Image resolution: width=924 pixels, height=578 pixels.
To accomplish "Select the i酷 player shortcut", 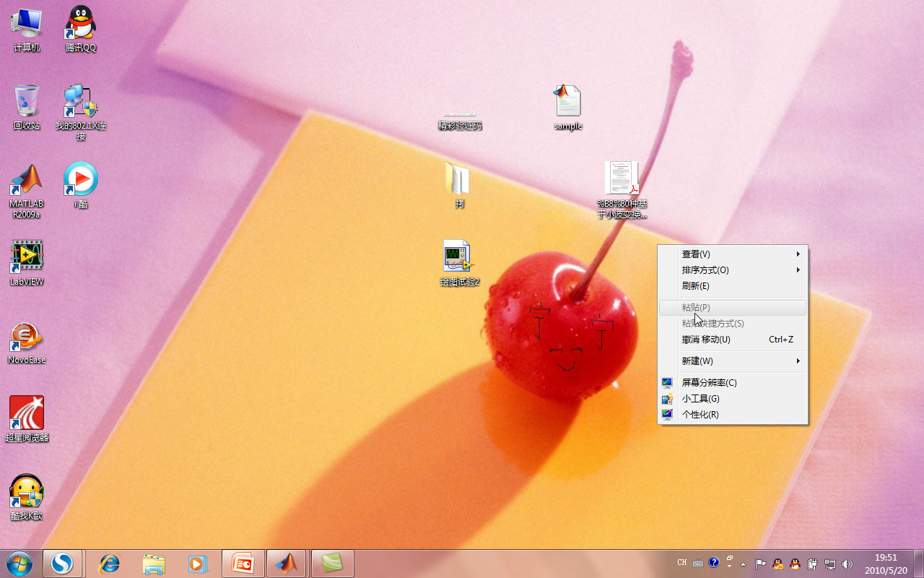I will pyautogui.click(x=81, y=185).
